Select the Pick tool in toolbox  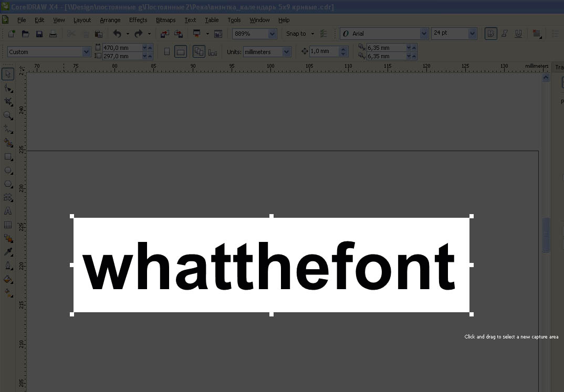click(8, 74)
